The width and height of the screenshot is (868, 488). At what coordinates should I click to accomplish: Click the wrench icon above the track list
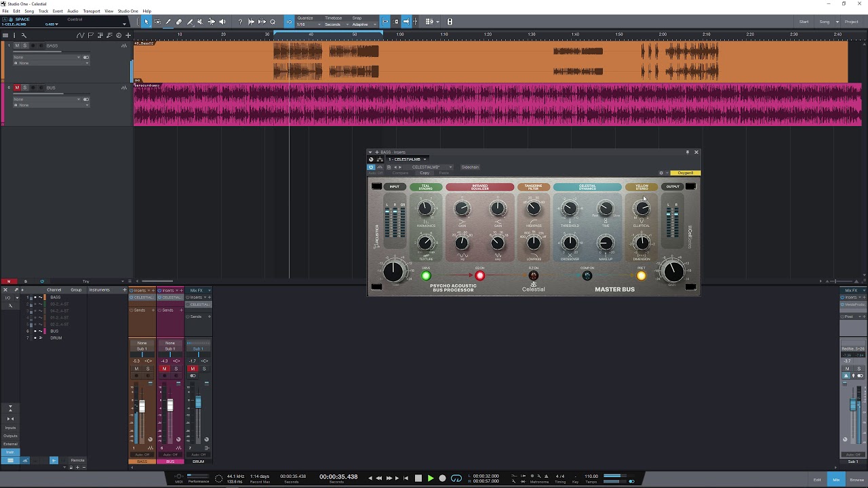24,35
